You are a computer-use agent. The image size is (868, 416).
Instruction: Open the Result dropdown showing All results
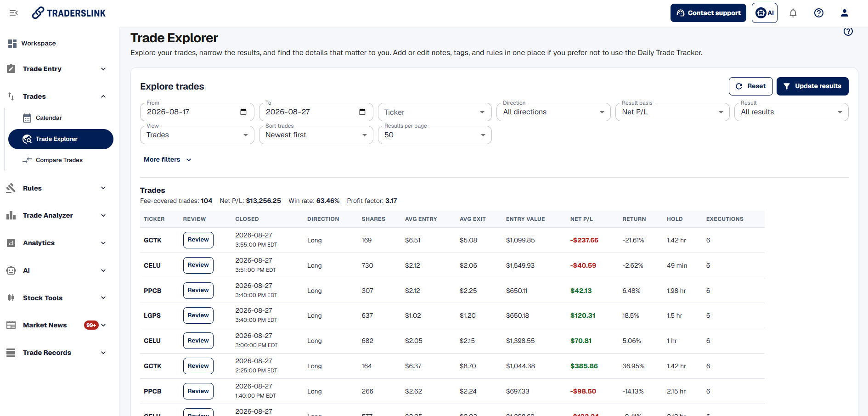pyautogui.click(x=791, y=112)
